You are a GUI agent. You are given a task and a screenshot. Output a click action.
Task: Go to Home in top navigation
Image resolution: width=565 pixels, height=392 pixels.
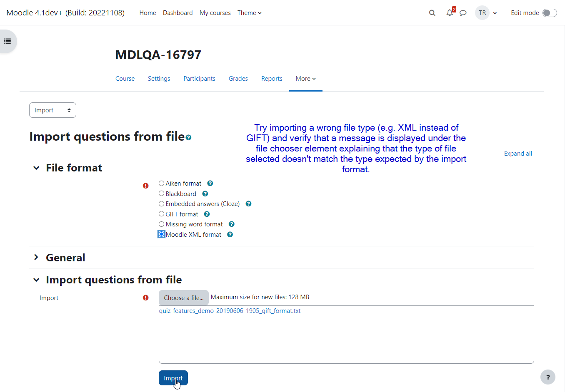[147, 13]
